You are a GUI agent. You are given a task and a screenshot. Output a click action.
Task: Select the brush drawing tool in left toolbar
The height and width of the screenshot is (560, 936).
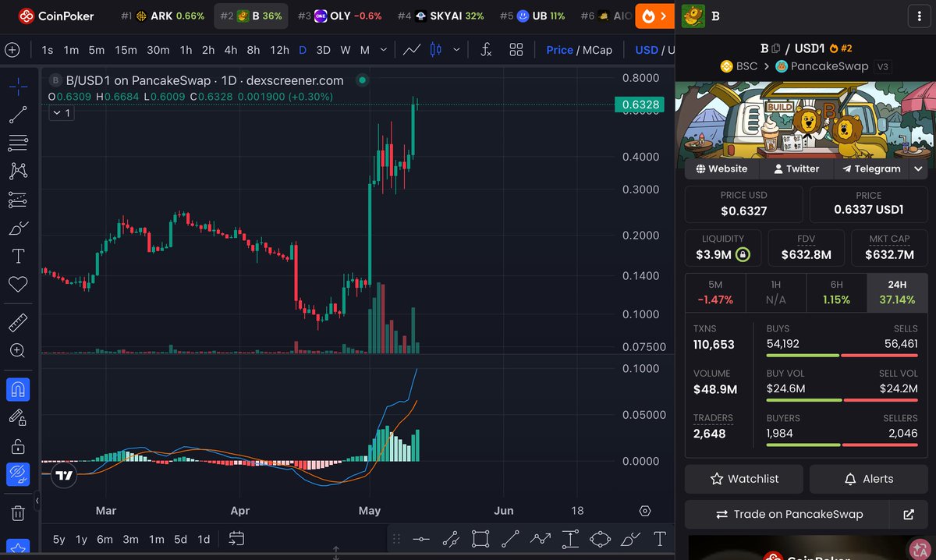(18, 228)
